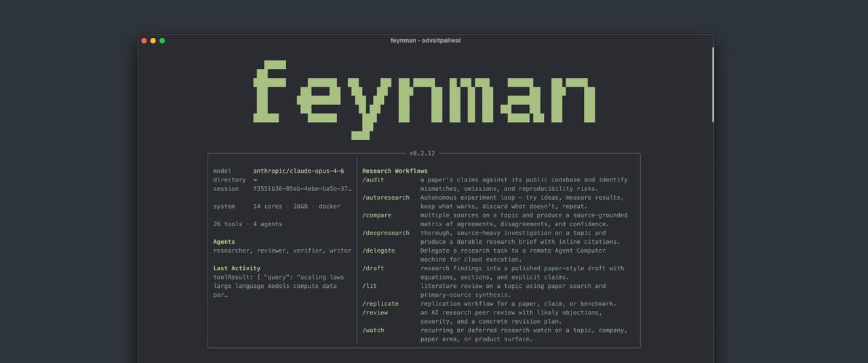Click the 'system' field label

click(x=224, y=207)
